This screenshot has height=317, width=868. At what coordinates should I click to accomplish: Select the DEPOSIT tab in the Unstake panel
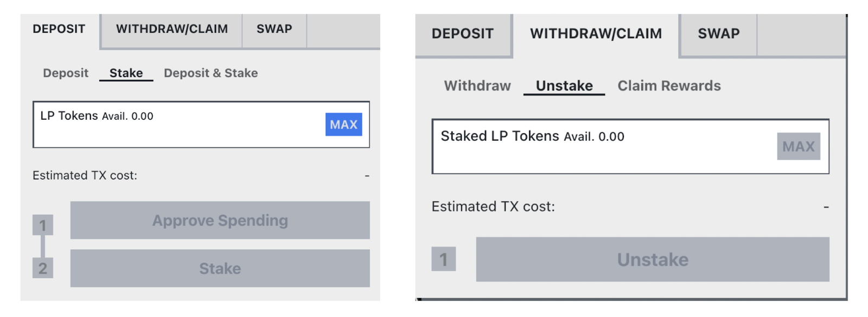[x=462, y=34]
